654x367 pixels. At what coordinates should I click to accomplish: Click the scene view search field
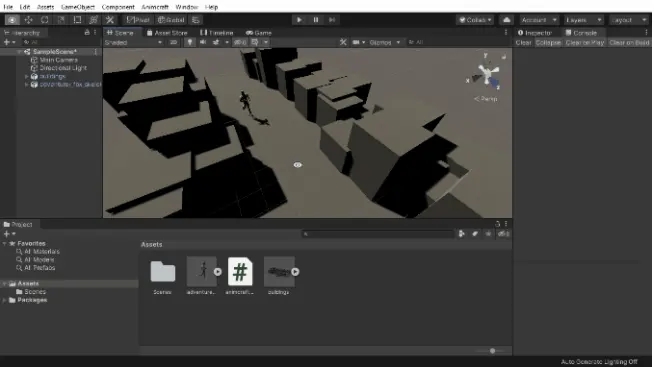click(x=457, y=42)
